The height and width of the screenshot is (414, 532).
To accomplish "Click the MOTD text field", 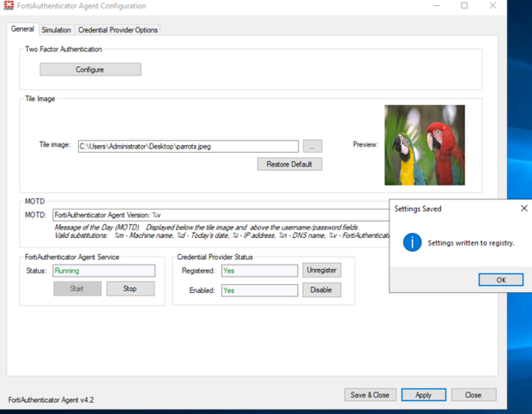I will (221, 215).
